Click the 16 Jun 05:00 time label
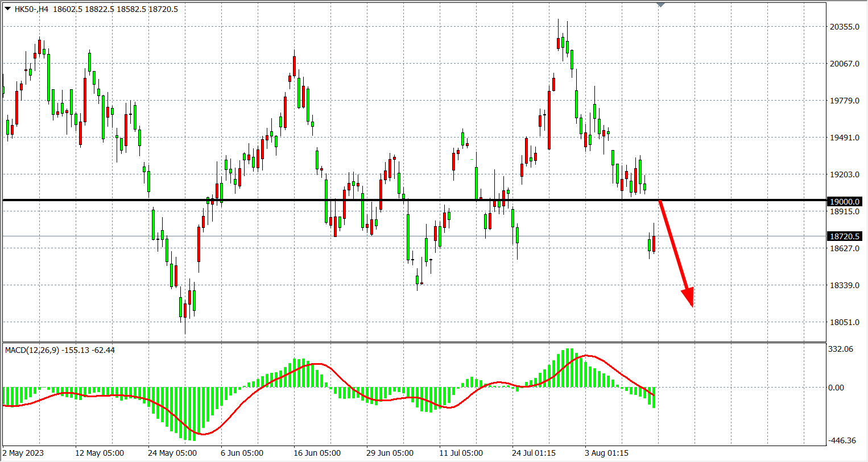 317,453
